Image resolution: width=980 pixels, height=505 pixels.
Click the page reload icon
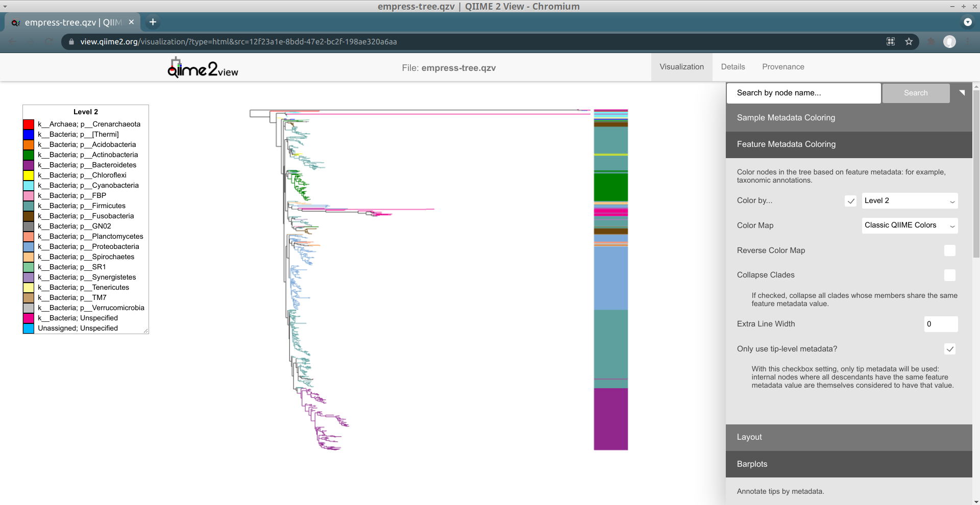[48, 41]
